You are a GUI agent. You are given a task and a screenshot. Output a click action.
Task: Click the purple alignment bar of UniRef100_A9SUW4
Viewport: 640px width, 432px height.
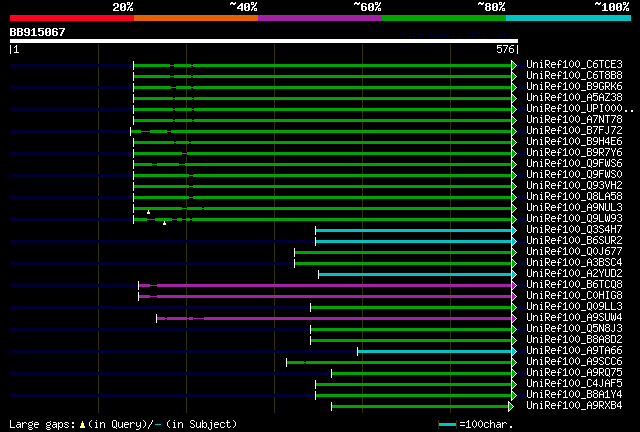coord(334,318)
